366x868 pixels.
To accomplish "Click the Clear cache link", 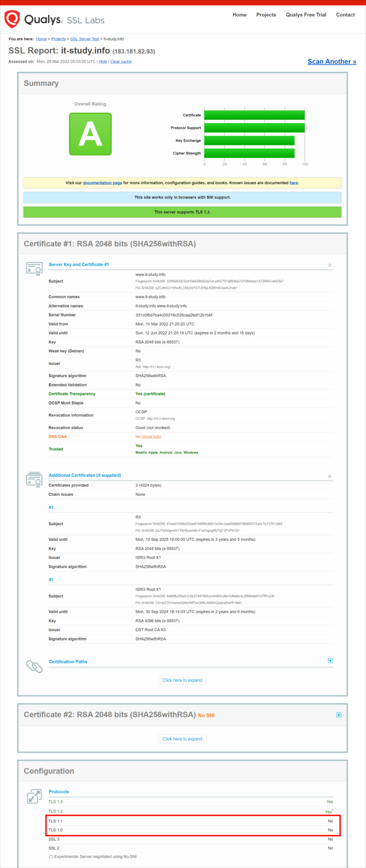I will coord(121,62).
